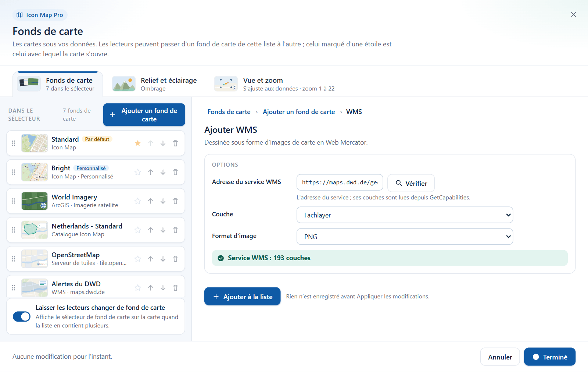This screenshot has height=372, width=588.
Task: Focus the Adresse du service WMS field
Action: [x=340, y=183]
